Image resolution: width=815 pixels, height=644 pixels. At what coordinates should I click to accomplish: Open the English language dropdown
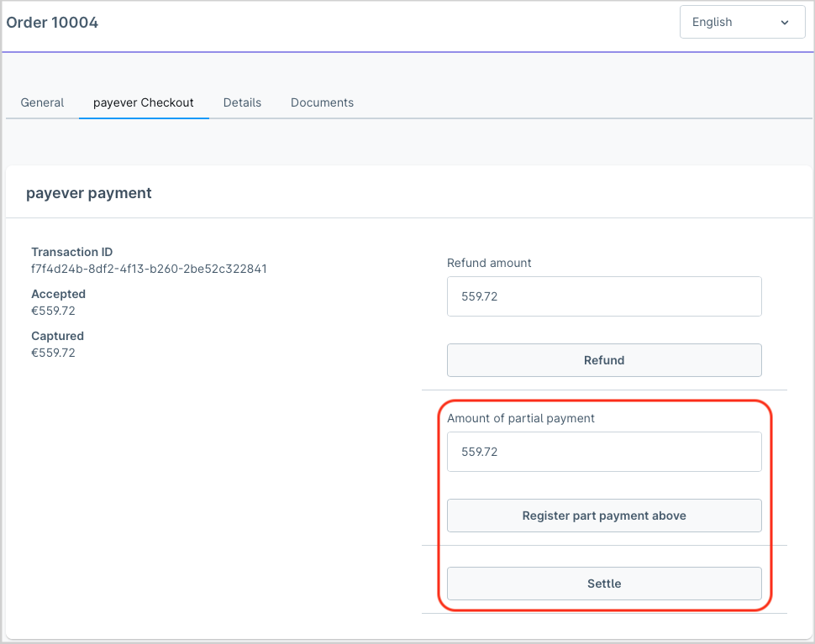(742, 23)
